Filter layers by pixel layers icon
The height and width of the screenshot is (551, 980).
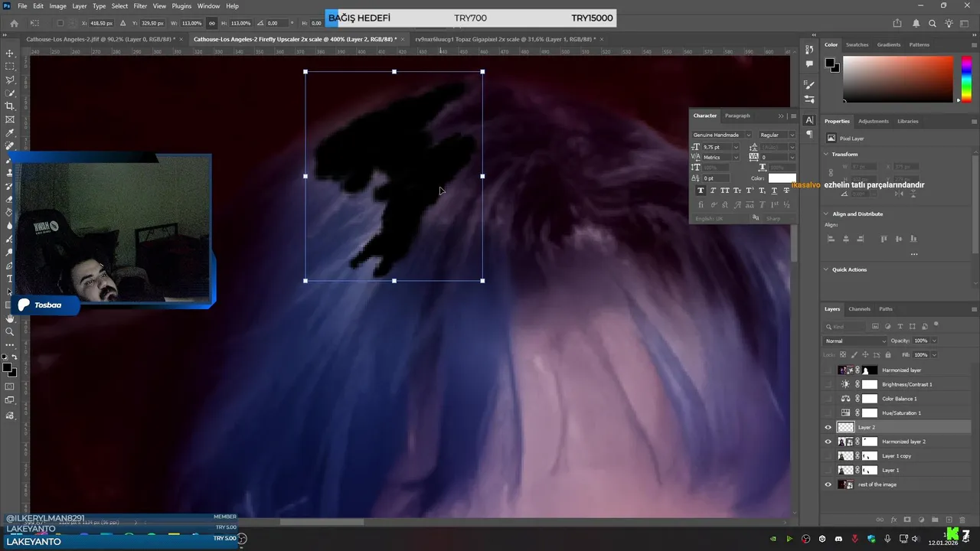click(875, 326)
